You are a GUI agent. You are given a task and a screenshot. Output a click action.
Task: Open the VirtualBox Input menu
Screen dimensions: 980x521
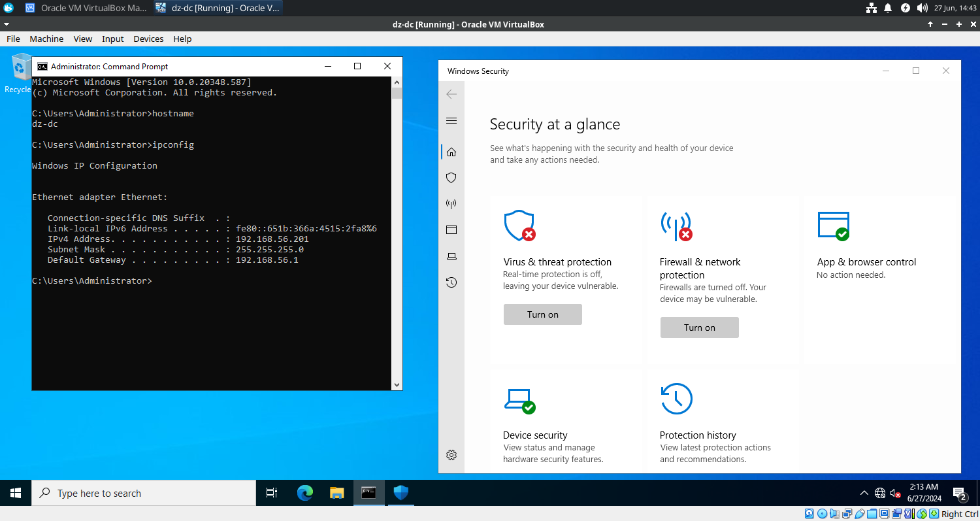113,39
